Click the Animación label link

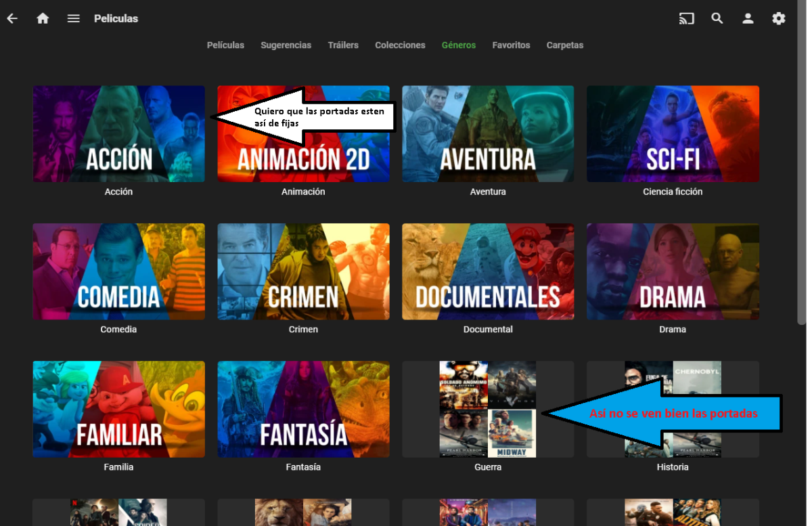click(x=303, y=192)
